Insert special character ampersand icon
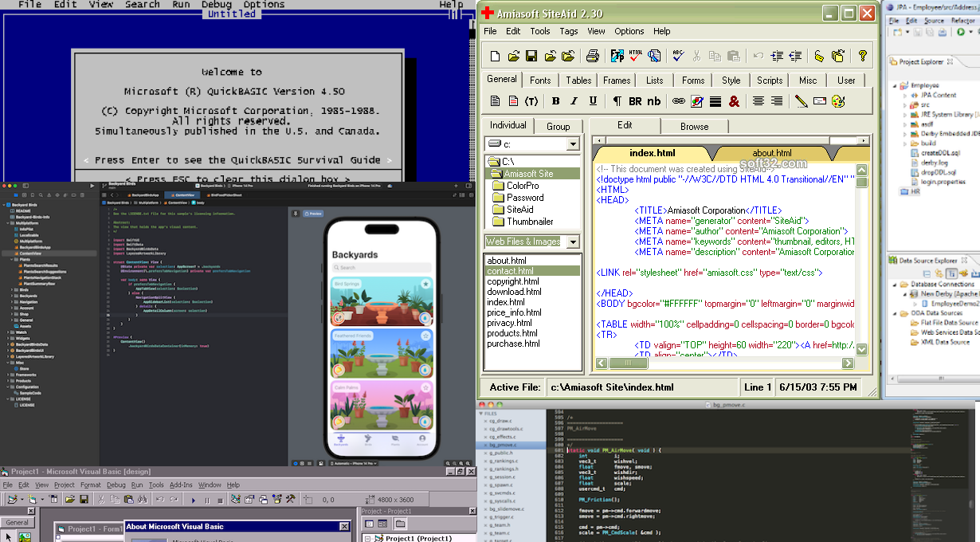Viewport: 980px width, 542px height. pos(734,101)
